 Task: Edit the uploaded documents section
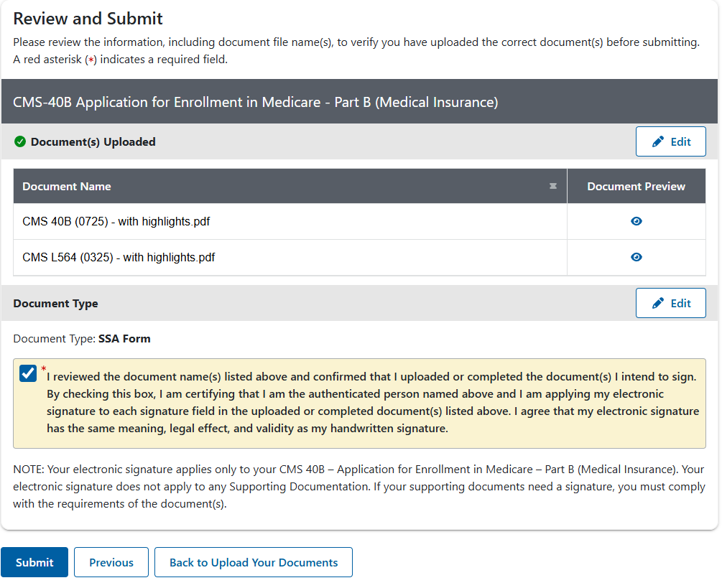click(670, 142)
